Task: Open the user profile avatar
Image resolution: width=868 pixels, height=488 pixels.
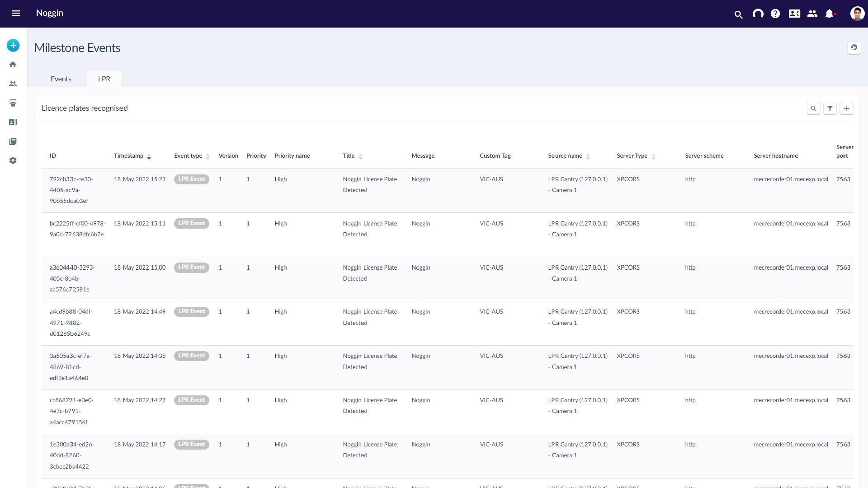Action: [857, 14]
